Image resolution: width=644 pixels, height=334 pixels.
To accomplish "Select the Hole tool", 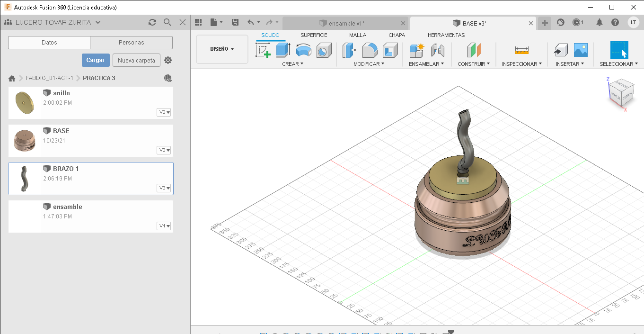I will pos(324,50).
